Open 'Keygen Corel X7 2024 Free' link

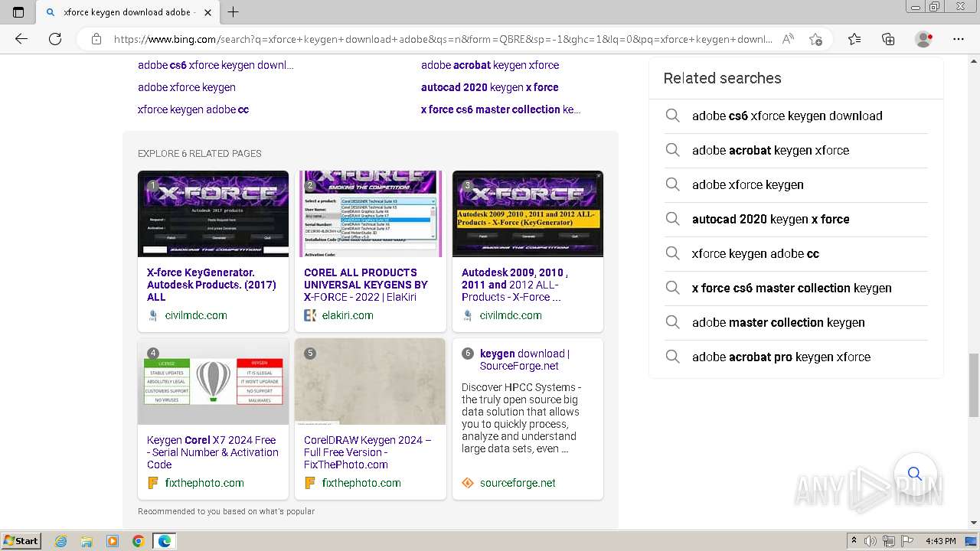click(x=213, y=452)
